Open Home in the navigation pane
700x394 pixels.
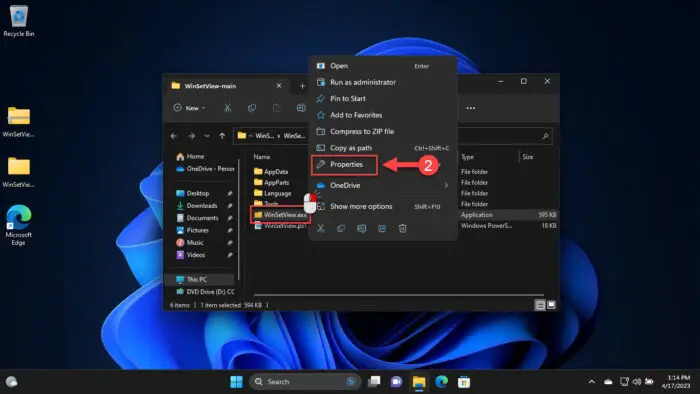tap(190, 157)
